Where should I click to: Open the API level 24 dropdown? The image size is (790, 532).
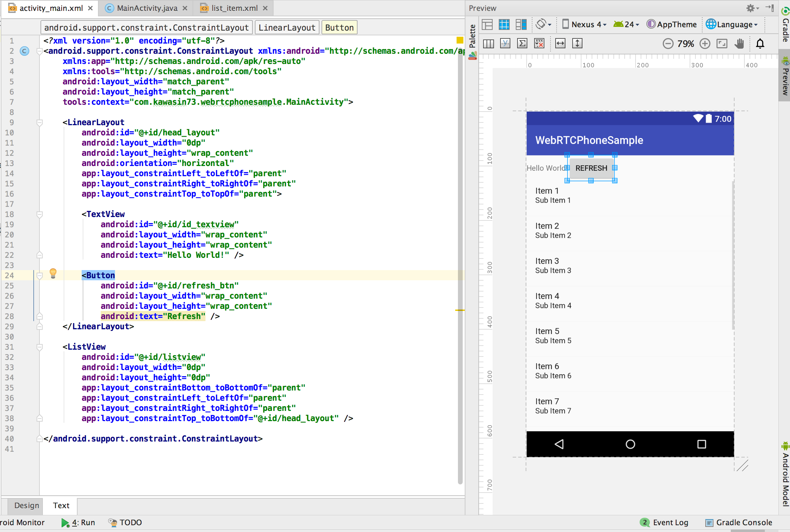626,24
